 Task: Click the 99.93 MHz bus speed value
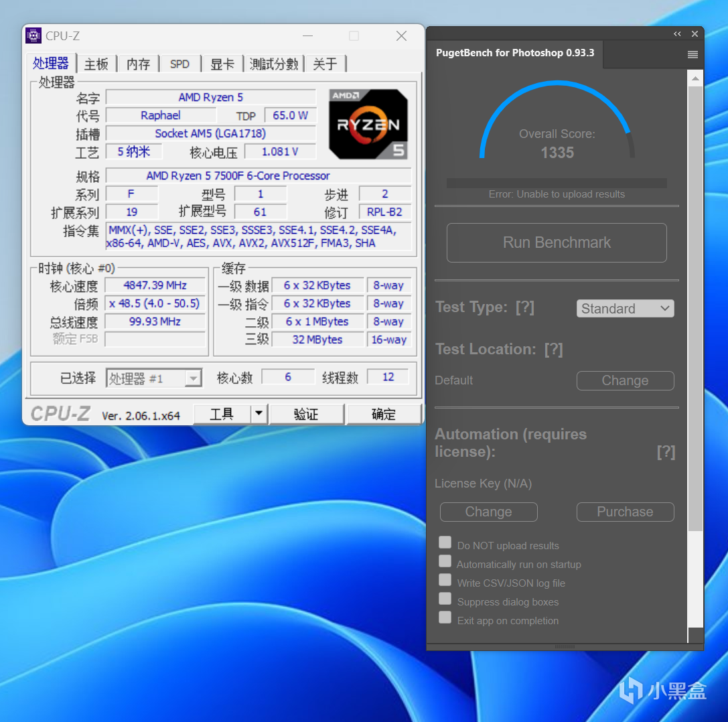(155, 321)
